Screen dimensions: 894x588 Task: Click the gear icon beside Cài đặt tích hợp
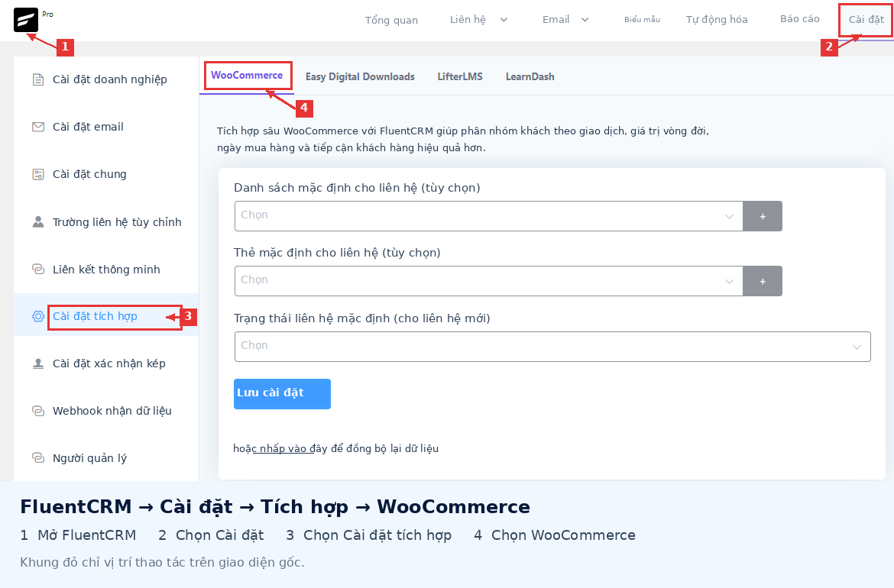(x=38, y=316)
